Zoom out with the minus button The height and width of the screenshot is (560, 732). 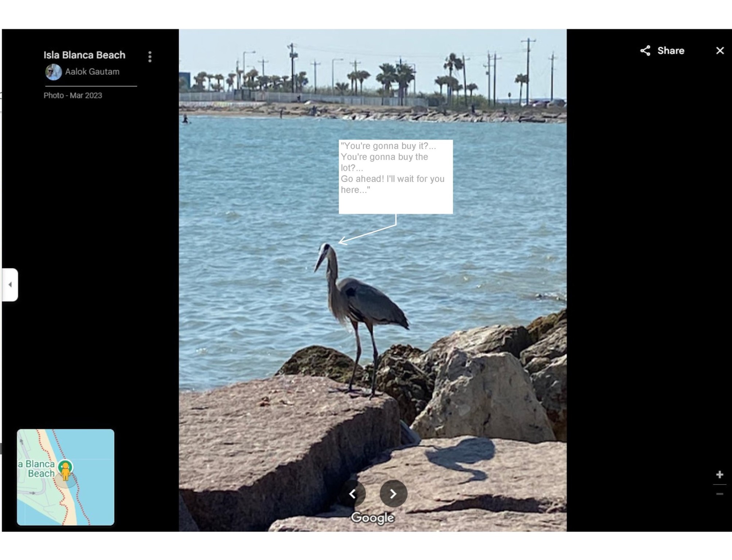click(719, 494)
